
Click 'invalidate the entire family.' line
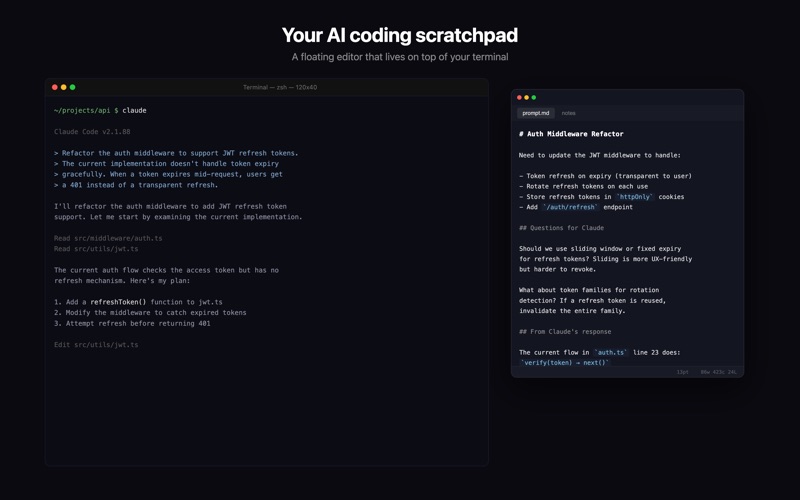pos(572,311)
